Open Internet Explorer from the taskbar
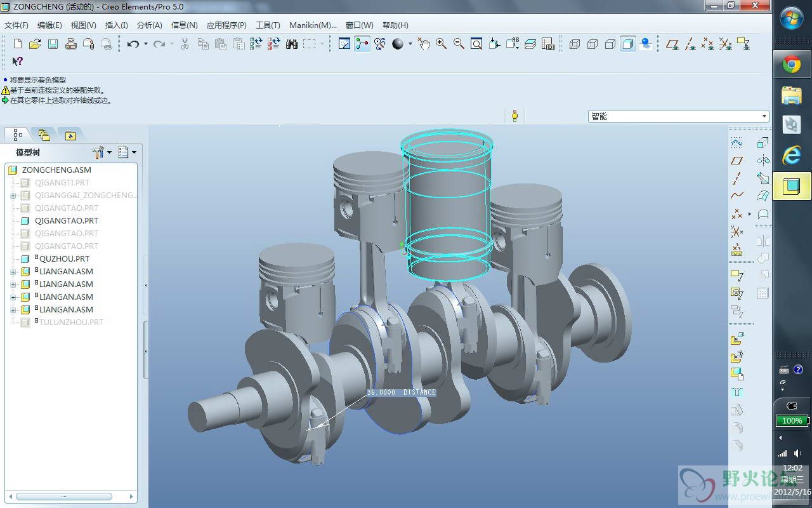Viewport: 812px width, 508px height. click(791, 156)
